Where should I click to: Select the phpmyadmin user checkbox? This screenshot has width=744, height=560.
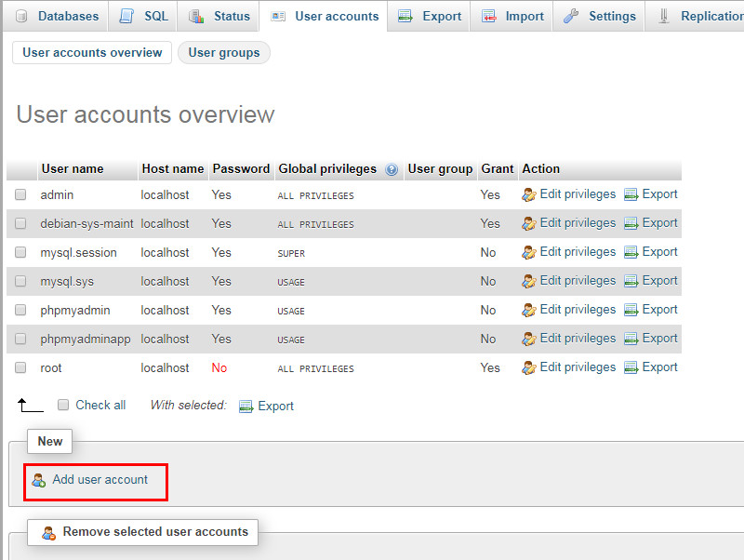(20, 311)
